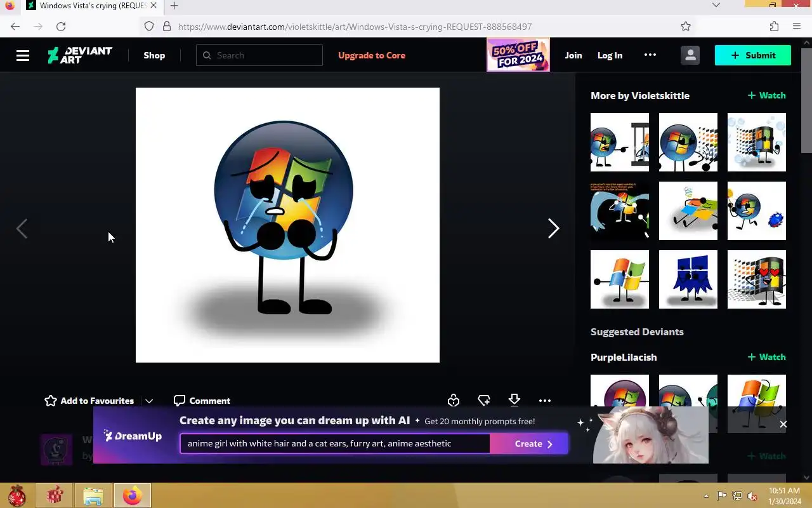Image resolution: width=812 pixels, height=508 pixels.
Task: Show hidden system tray icons
Action: pyautogui.click(x=706, y=495)
